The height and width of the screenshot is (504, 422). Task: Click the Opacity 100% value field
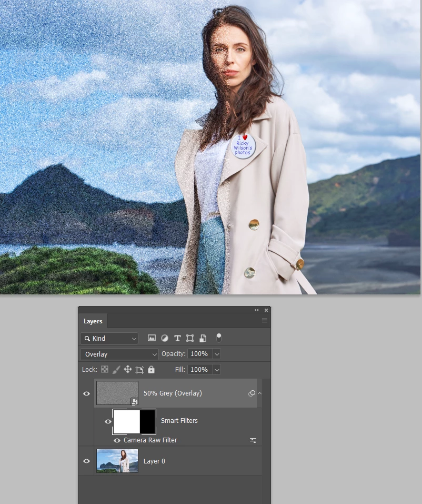[200, 354]
